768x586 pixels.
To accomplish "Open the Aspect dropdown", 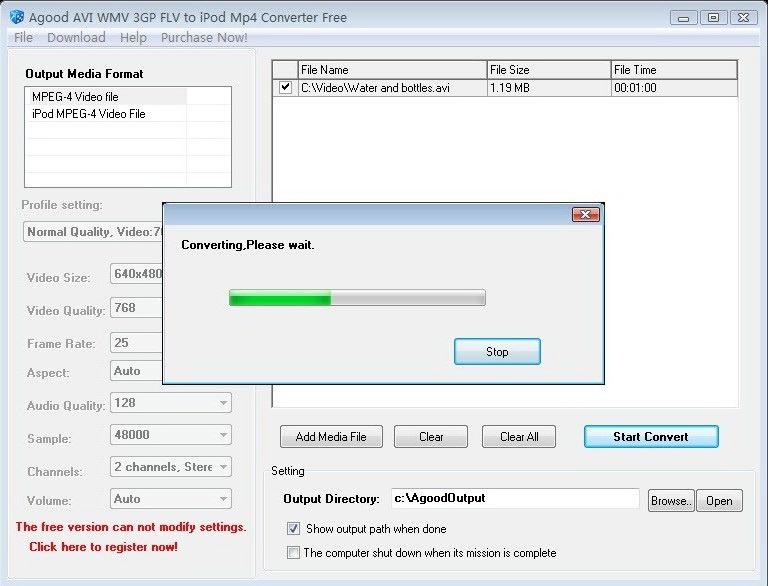I will (137, 371).
